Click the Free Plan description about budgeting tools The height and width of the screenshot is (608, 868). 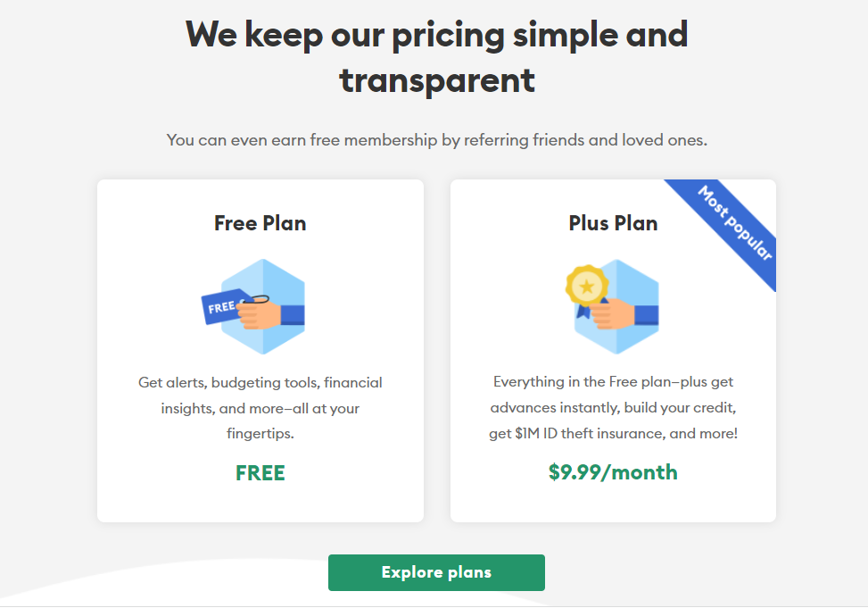coord(260,408)
